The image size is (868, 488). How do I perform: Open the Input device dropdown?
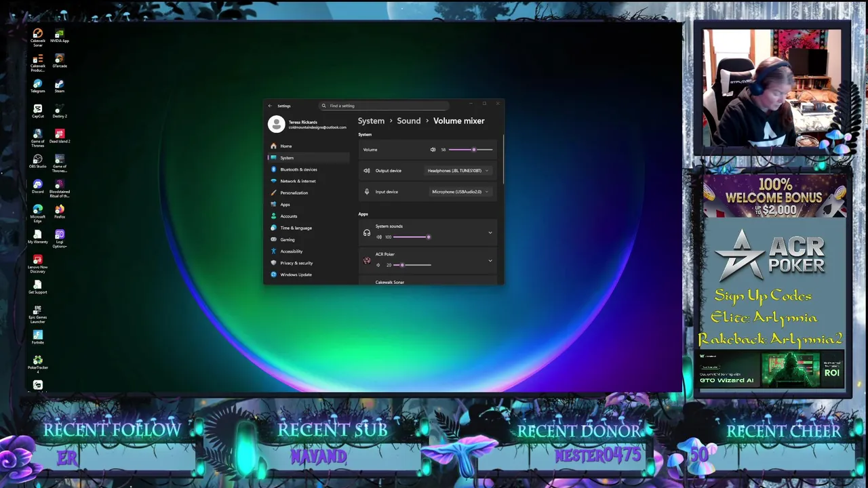click(x=460, y=192)
